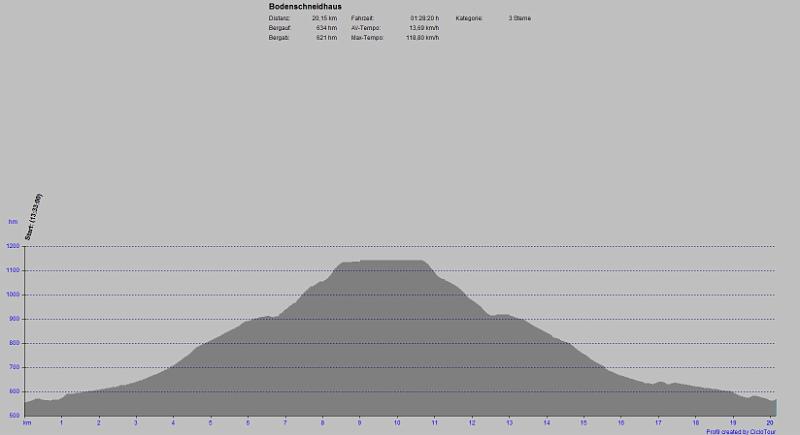Screen dimensions: 800x435
Task: Click the 'km' unit label on distance axis
Action: (28, 424)
